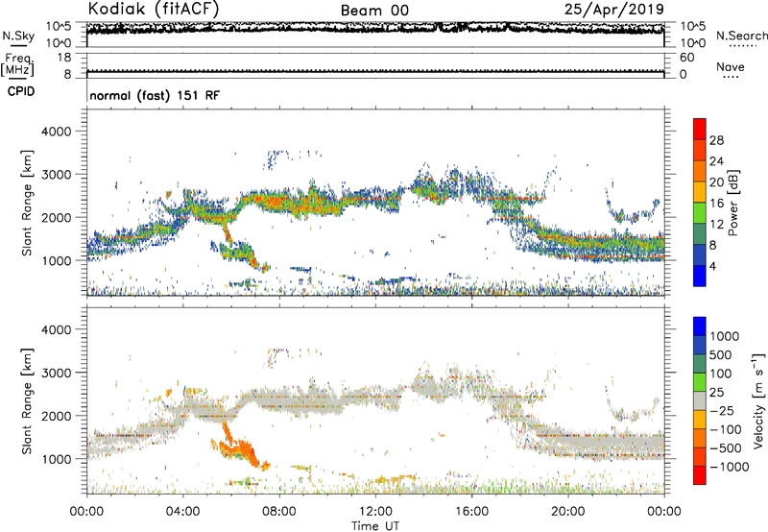Screen dimensions: 768x532
Task: Select the "12" power colorbar value
Action: (716, 225)
